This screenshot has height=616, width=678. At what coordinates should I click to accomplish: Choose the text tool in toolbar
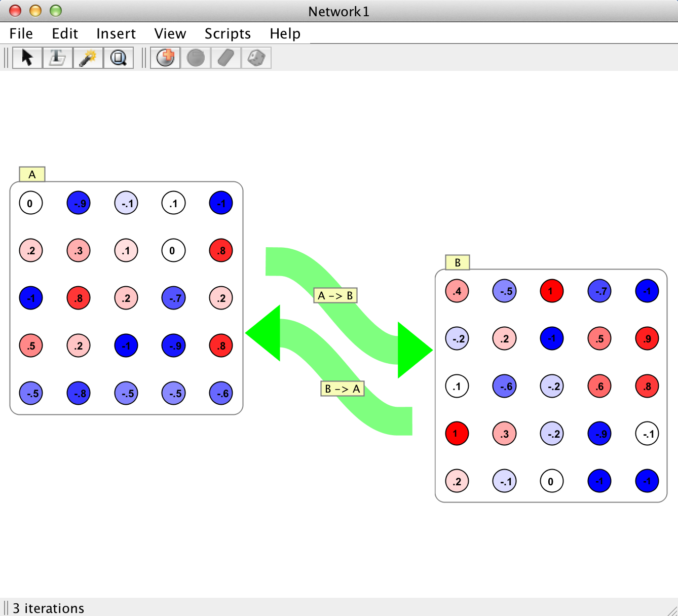click(57, 58)
